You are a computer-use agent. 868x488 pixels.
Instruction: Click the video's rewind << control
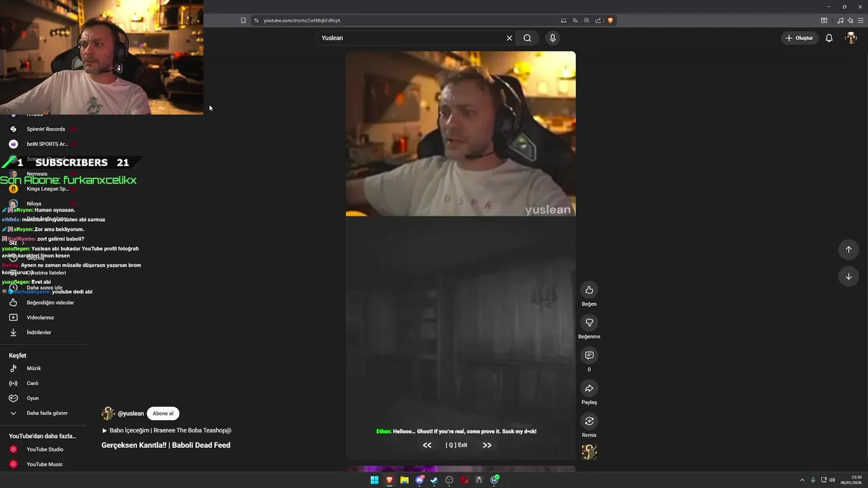click(427, 445)
